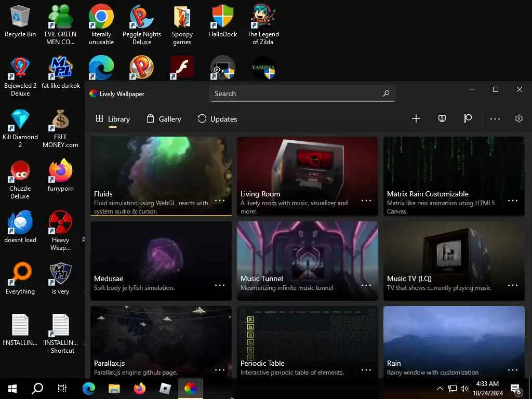Open more options for Rain wallpaper
The height and width of the screenshot is (399, 532).
tap(513, 370)
